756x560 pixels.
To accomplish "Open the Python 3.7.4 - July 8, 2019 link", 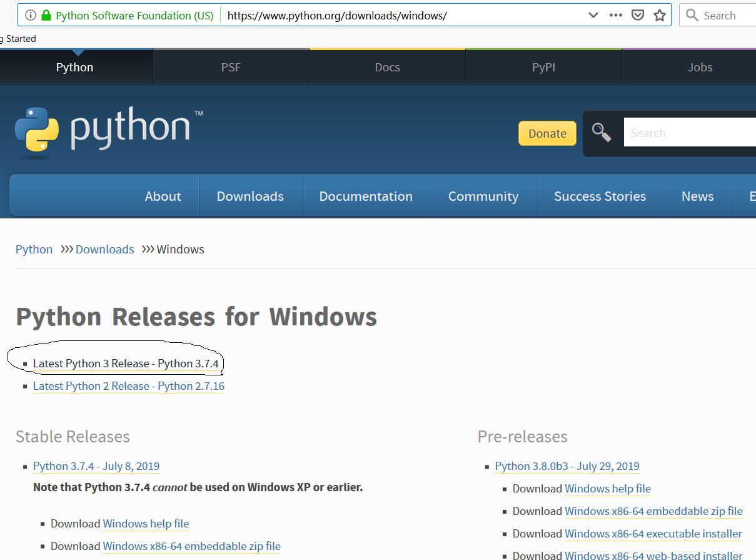I will coord(96,466).
